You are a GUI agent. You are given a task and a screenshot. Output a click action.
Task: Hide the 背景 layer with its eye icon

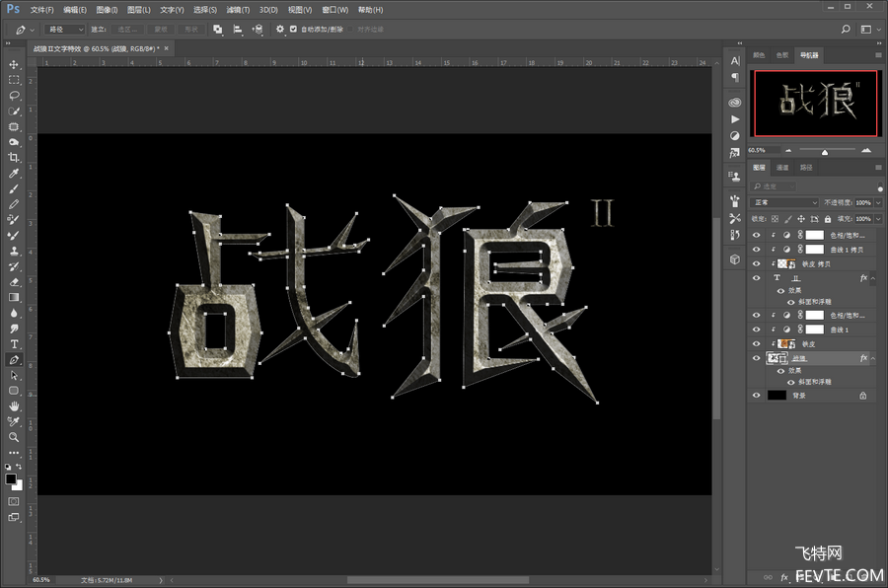[756, 396]
